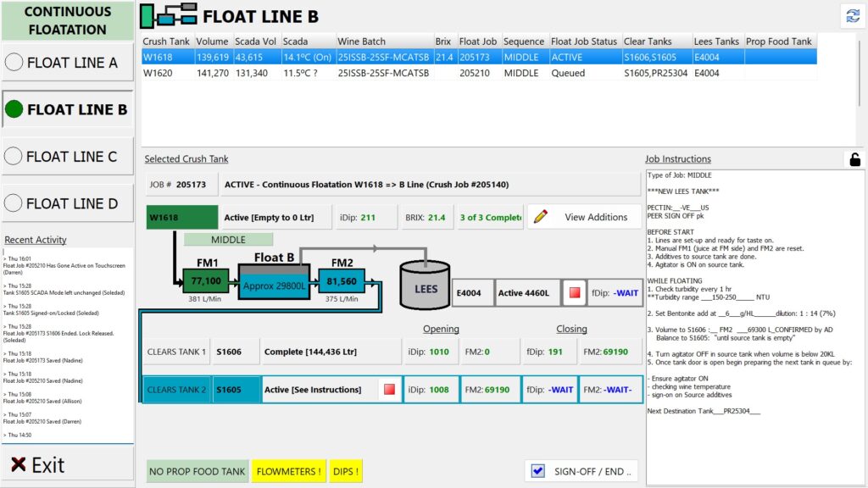868x488 pixels.
Task: Sort by the Crush Tank column header
Action: (x=166, y=42)
